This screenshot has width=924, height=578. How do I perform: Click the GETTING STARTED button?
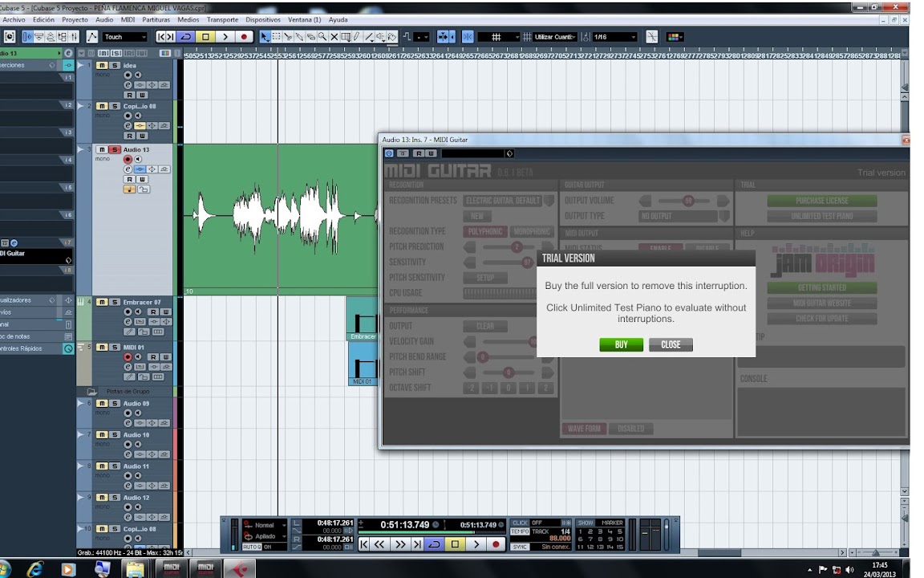coord(821,287)
